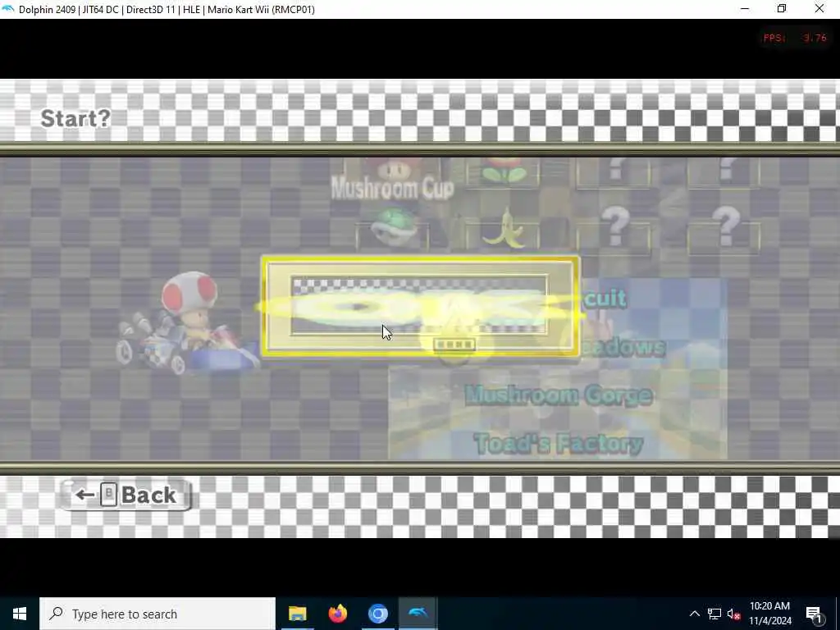
Task: Click the Toad's Factory course name
Action: (559, 444)
